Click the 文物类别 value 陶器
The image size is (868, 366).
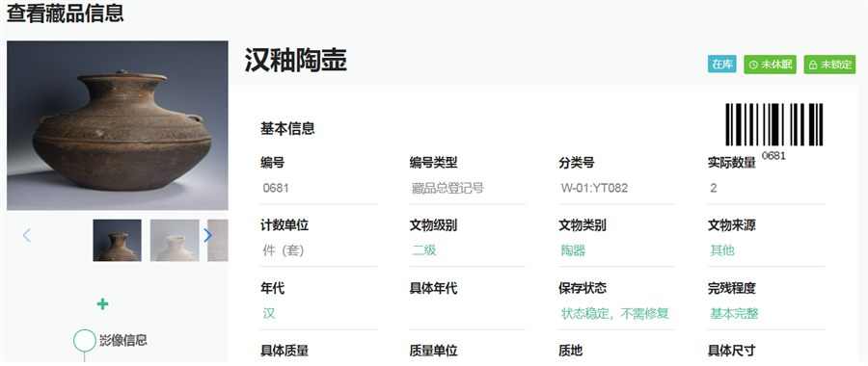point(573,250)
